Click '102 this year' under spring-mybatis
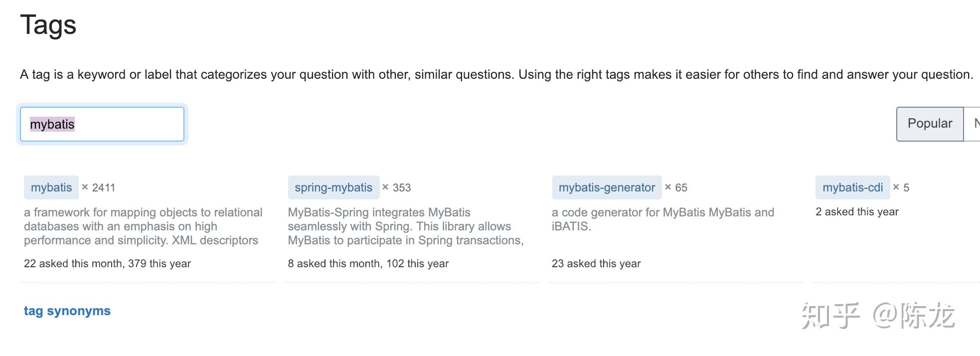This screenshot has height=356, width=980. click(418, 263)
